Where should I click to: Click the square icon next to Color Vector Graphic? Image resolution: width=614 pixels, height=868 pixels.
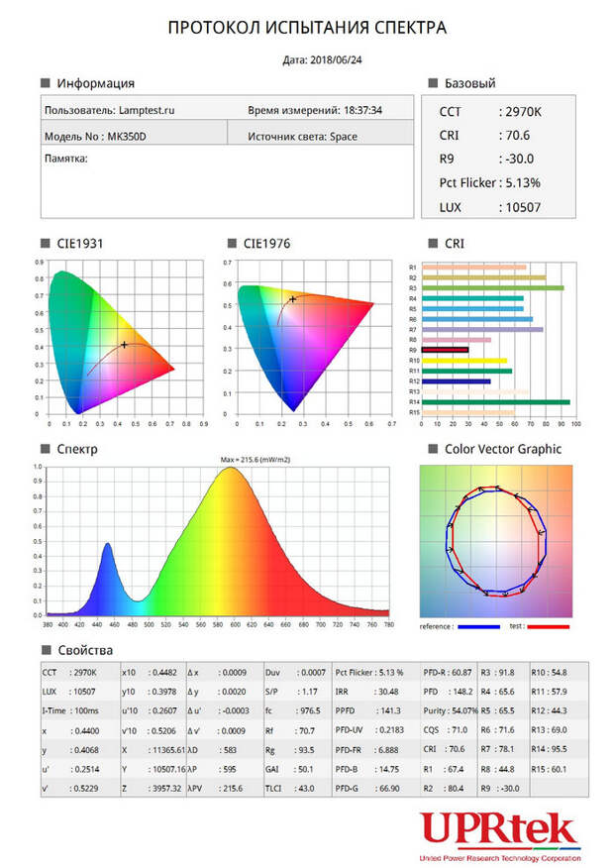(x=433, y=449)
